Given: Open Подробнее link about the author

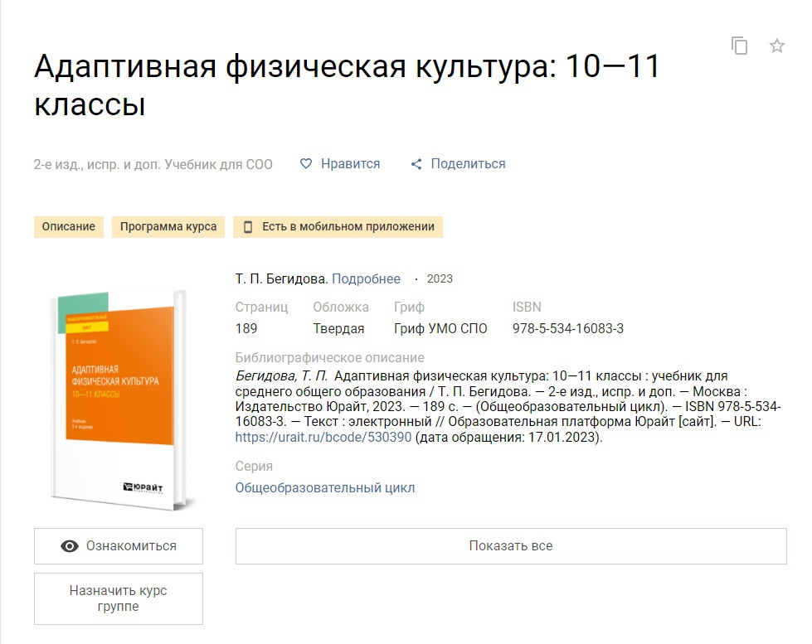Looking at the screenshot, I should click(x=366, y=278).
